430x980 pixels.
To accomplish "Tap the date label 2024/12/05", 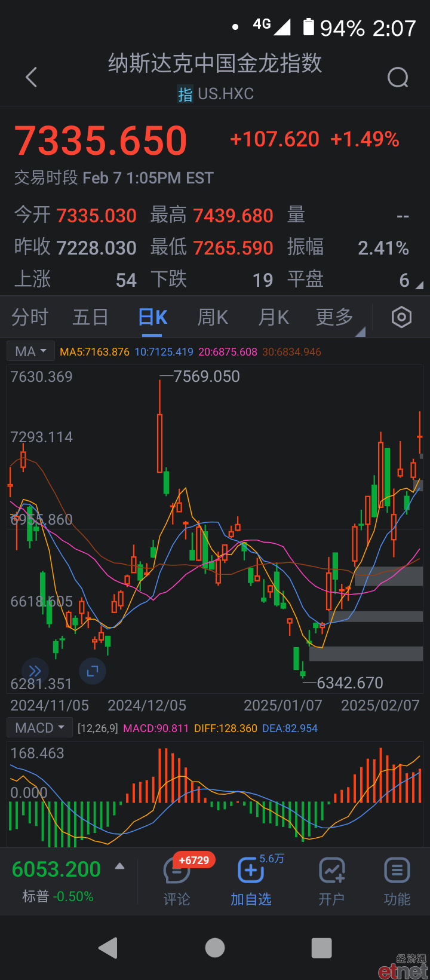I will tap(147, 706).
